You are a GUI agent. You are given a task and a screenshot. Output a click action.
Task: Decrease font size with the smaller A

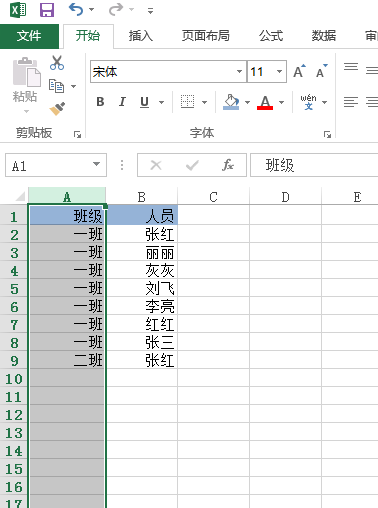tap(322, 71)
